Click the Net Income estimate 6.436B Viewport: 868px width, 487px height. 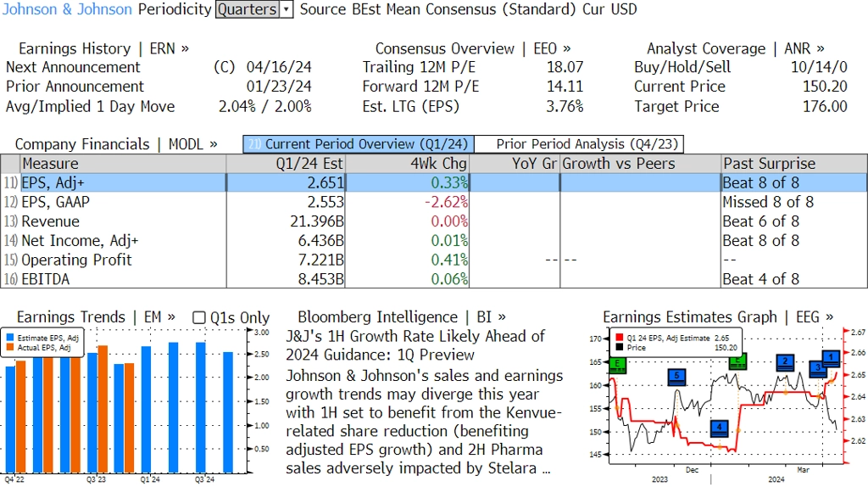321,241
